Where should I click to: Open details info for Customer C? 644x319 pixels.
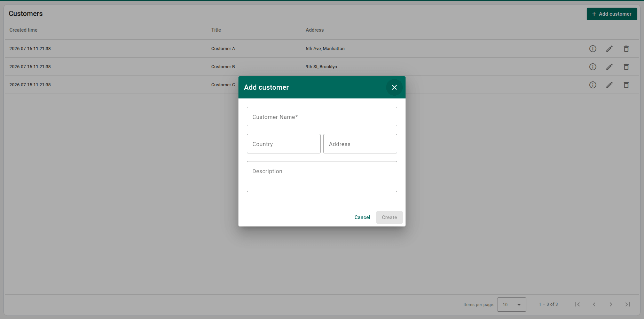(593, 85)
